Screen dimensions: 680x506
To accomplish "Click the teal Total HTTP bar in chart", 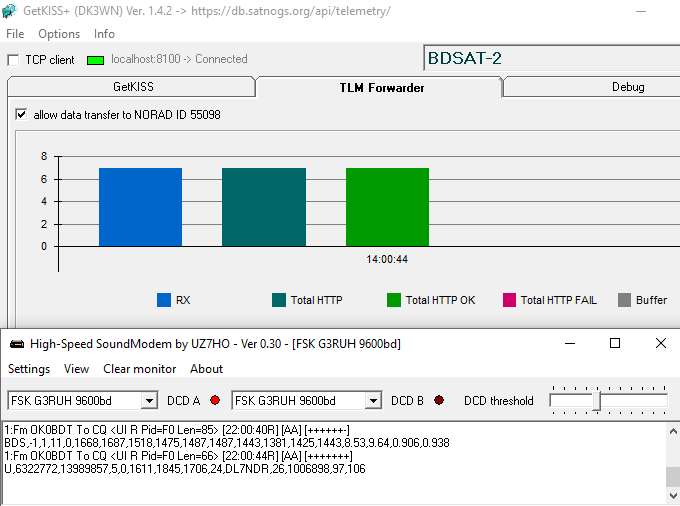I will (264, 207).
